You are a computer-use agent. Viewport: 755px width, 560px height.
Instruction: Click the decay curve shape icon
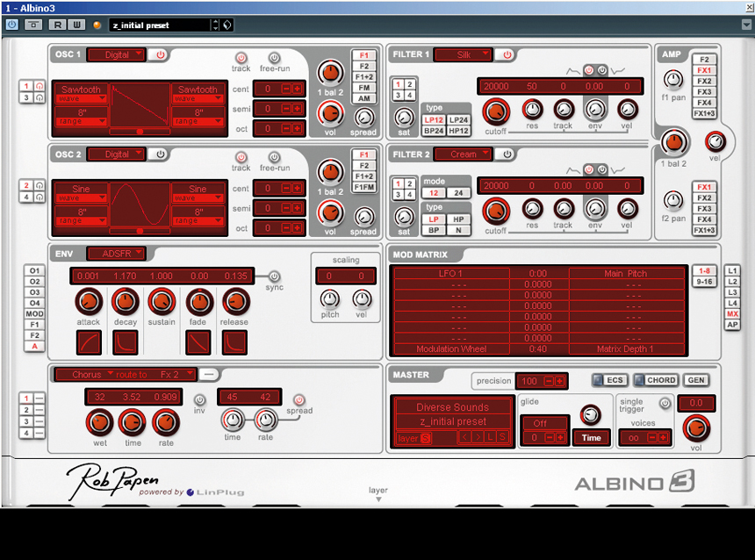(x=126, y=342)
